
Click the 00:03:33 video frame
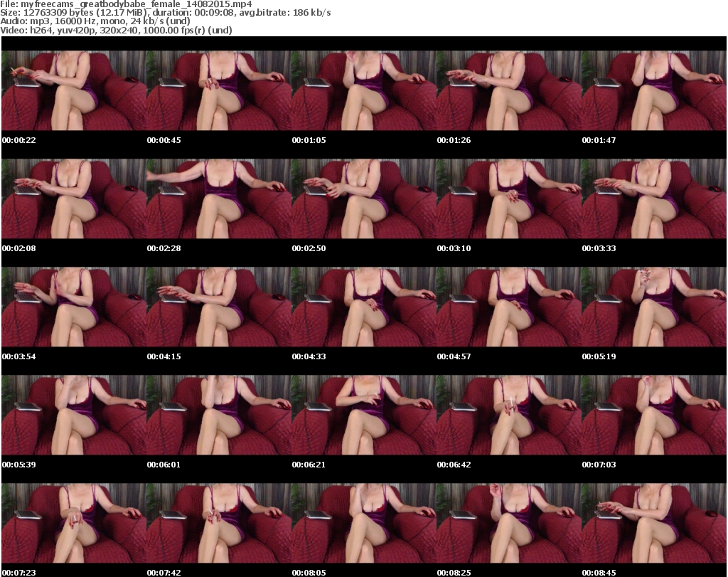tap(654, 198)
